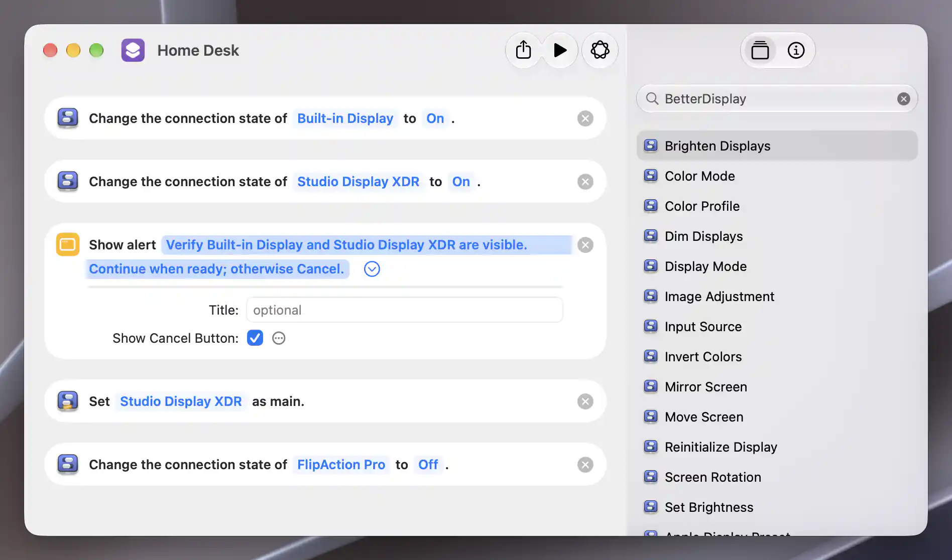
Task: Share the shortcut via share icon
Action: (x=523, y=50)
